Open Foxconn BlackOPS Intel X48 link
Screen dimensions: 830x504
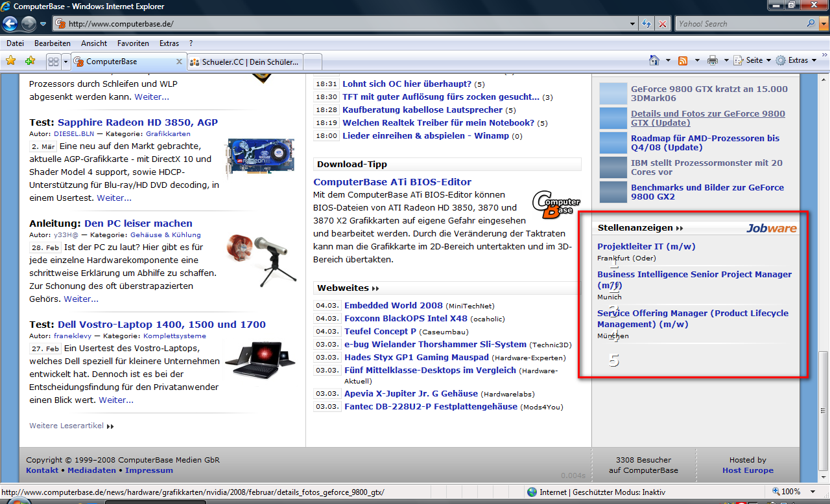[406, 318]
